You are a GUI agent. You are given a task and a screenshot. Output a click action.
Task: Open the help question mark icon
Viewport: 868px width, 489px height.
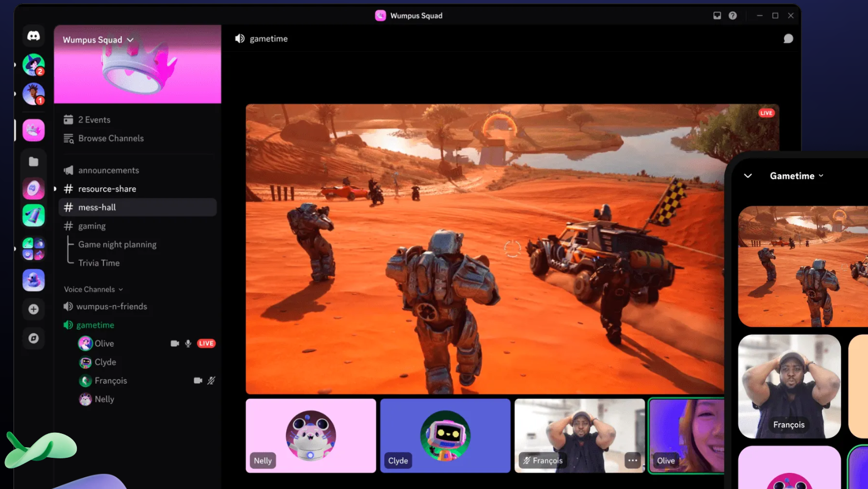pos(733,16)
